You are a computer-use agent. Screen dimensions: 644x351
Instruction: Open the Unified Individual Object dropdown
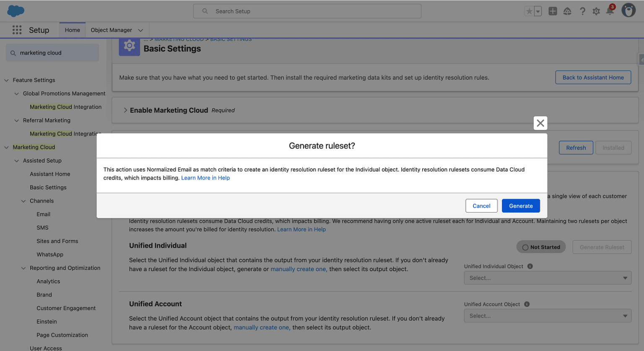(x=548, y=278)
